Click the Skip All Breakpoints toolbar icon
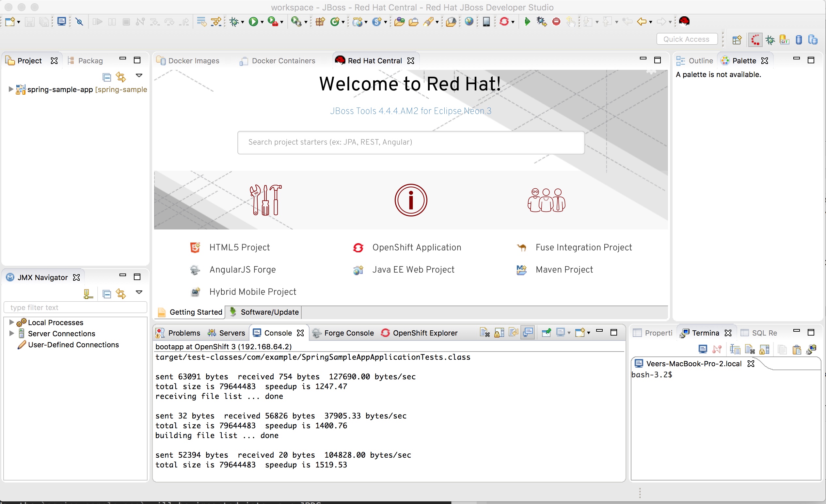This screenshot has width=826, height=504. [79, 22]
